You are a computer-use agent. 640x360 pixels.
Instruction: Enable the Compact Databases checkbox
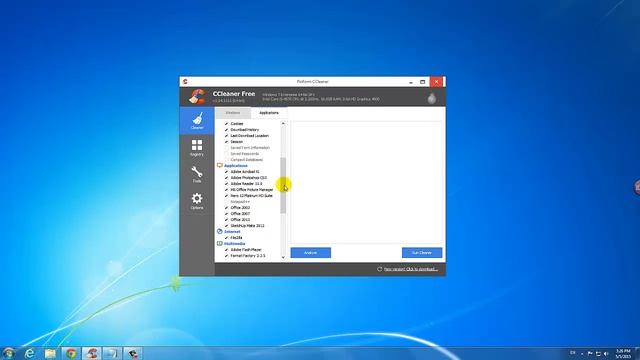tap(227, 160)
